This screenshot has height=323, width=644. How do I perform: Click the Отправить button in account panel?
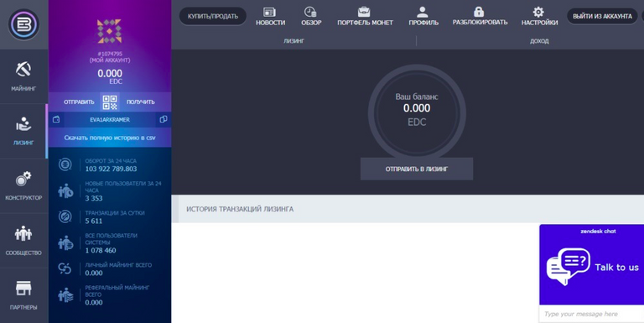pos(79,102)
